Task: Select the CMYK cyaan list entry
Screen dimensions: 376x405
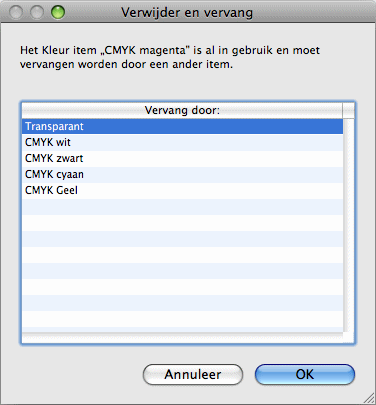Action: (x=182, y=175)
